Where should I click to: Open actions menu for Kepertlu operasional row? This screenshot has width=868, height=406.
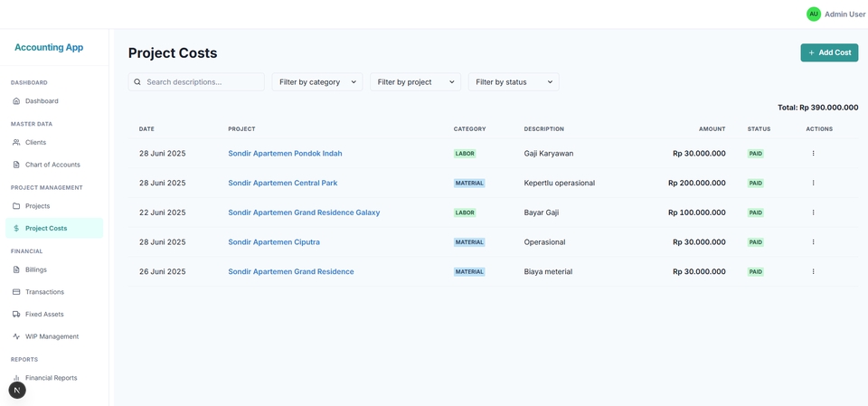[813, 183]
